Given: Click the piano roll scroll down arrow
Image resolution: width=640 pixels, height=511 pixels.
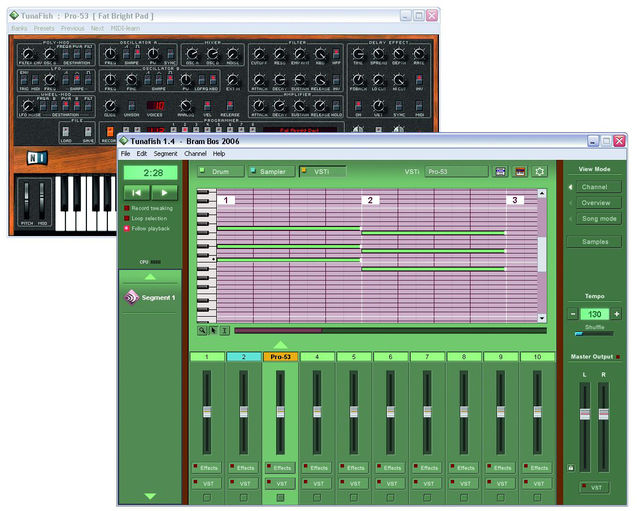Looking at the screenshot, I should (x=542, y=318).
